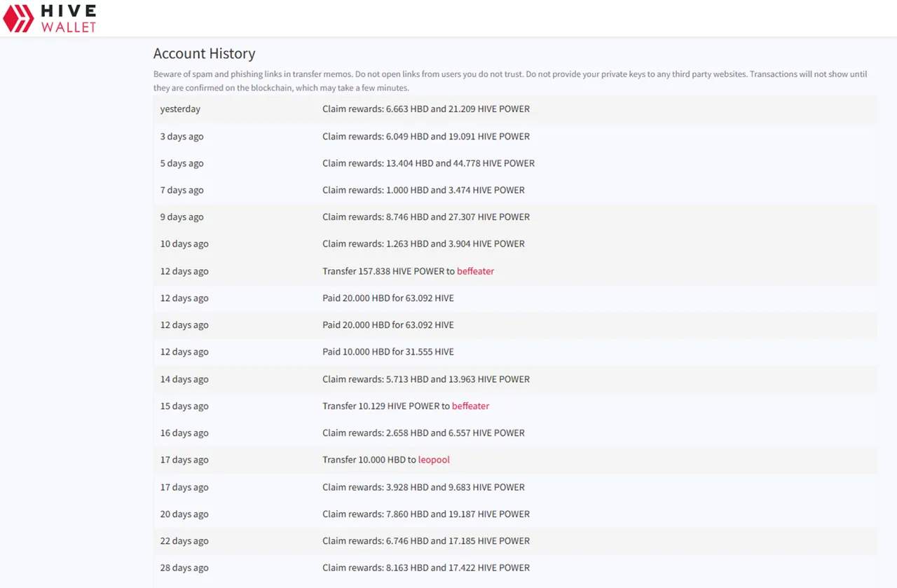Select the '22 days ago' timestamp
This screenshot has height=588, width=897.
click(x=184, y=541)
